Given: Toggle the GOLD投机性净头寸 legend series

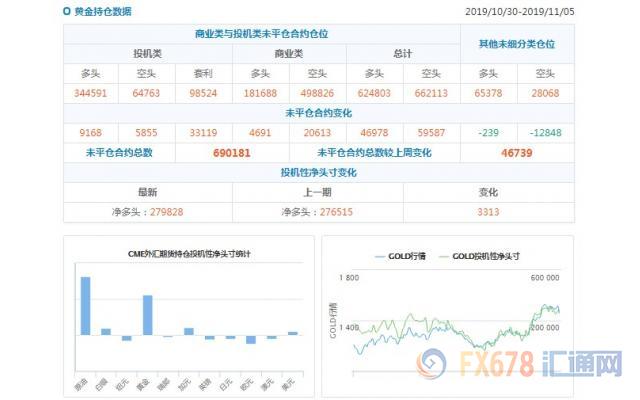Looking at the screenshot, I should click(479, 256).
